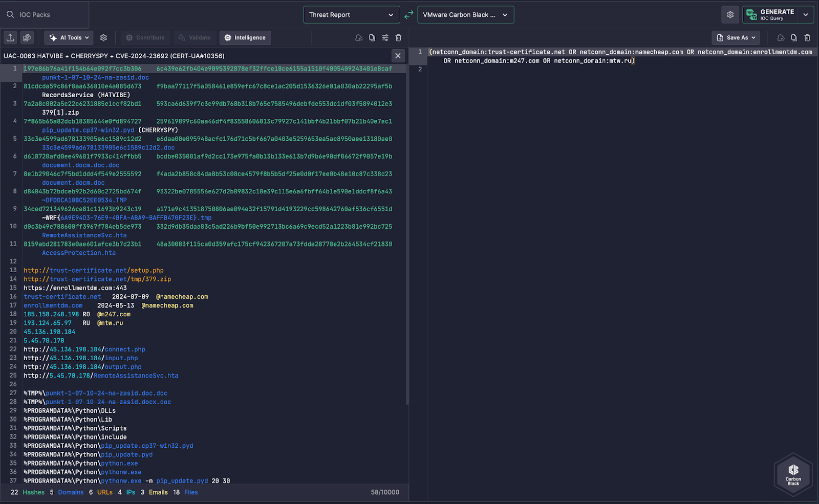Click the 379[1].zip filename
The height and width of the screenshot is (504, 819).
coord(60,113)
